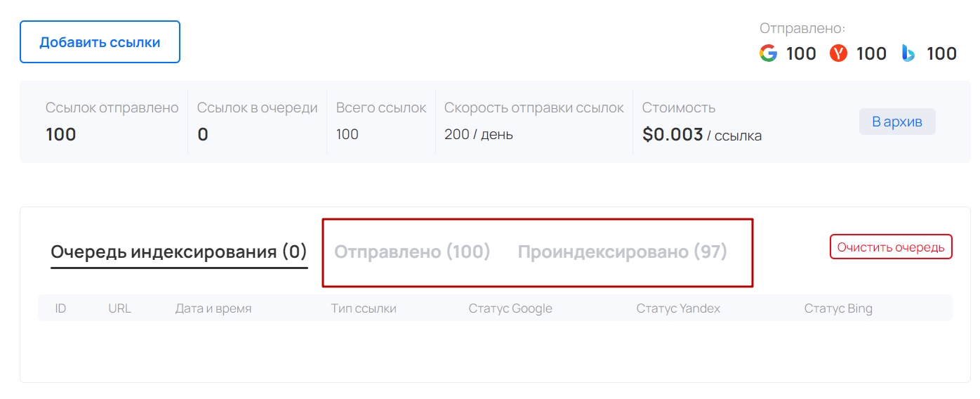
Task: Click the "Скорость отправки ссылок" 200 / день value
Action: click(x=479, y=134)
